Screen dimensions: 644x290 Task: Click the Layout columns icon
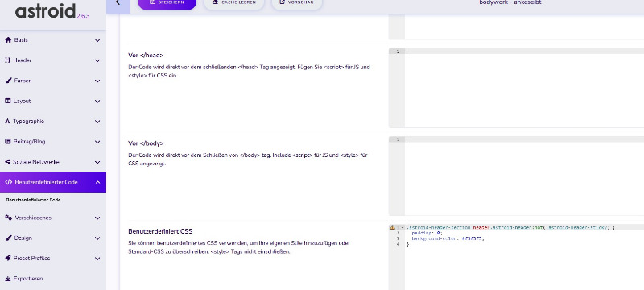(x=7, y=101)
